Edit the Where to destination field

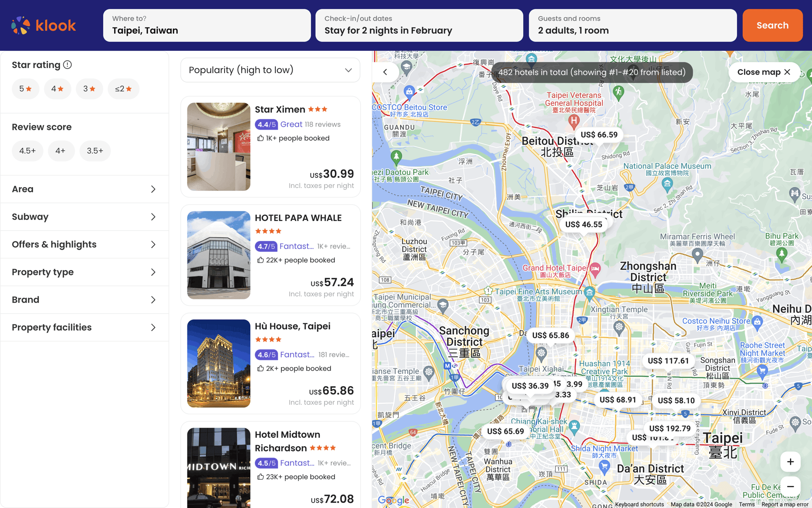coord(207,25)
